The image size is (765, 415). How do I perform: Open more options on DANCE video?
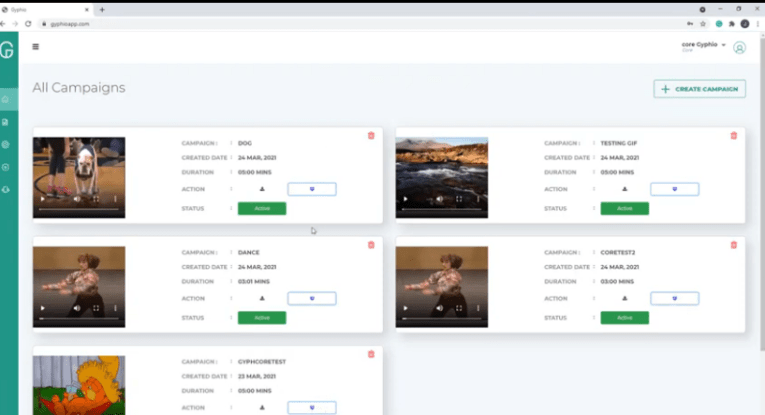click(115, 308)
